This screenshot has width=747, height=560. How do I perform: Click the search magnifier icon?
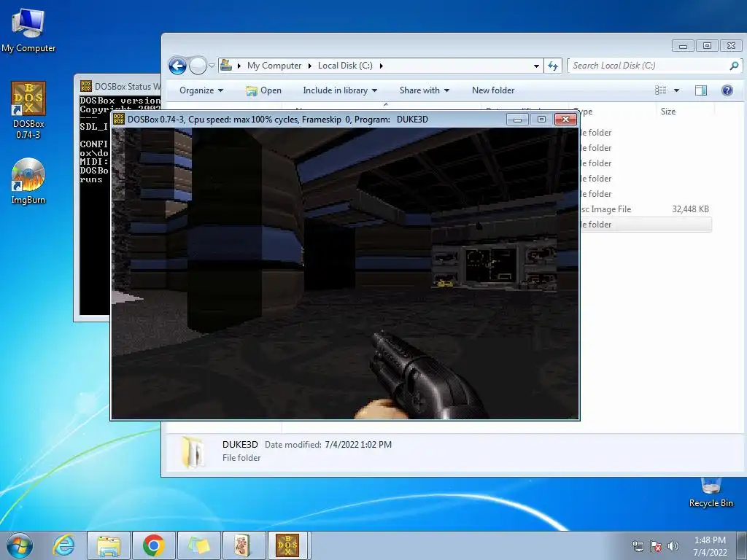point(734,66)
